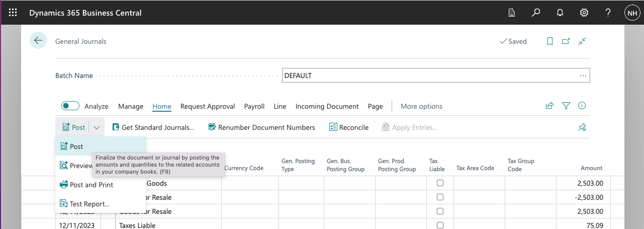Click Renumber Document Numbers button
Viewport: 644px width, 229px height.
pos(261,127)
